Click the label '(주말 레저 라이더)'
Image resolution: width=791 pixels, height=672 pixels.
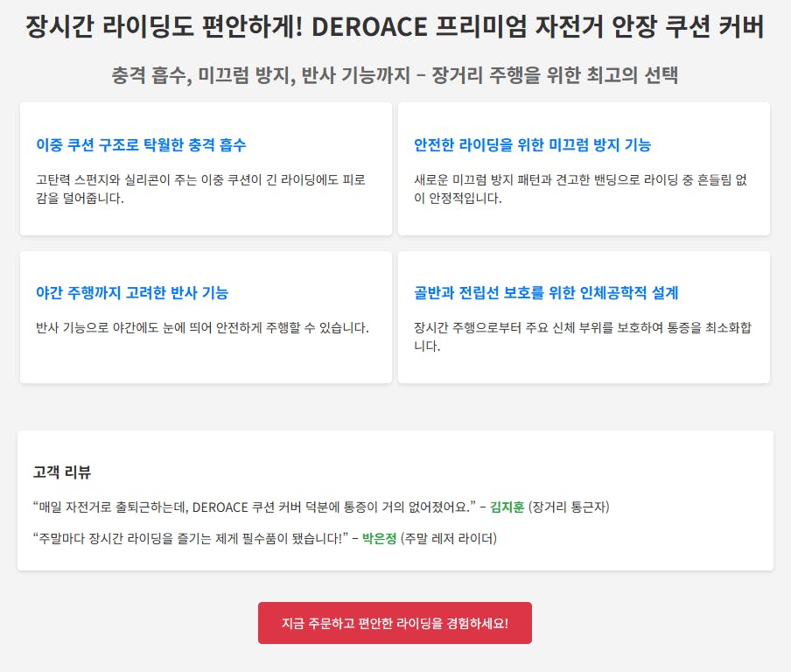click(449, 538)
